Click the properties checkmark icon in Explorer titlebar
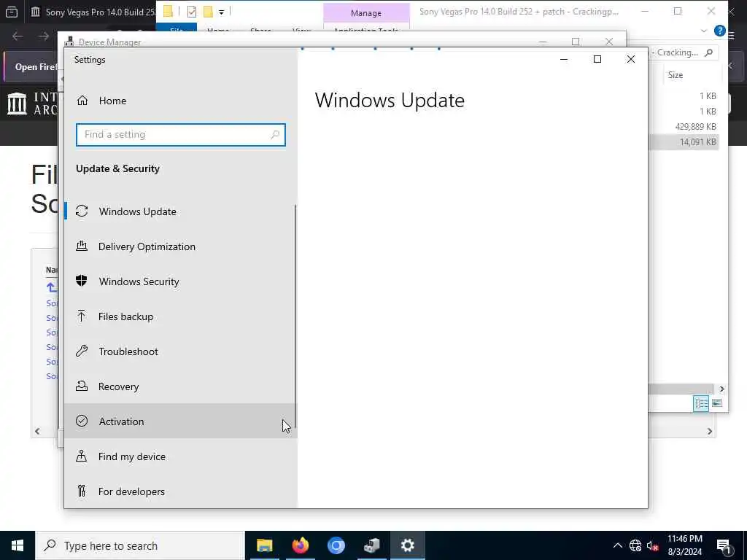Image resolution: width=747 pixels, height=560 pixels. pyautogui.click(x=192, y=12)
